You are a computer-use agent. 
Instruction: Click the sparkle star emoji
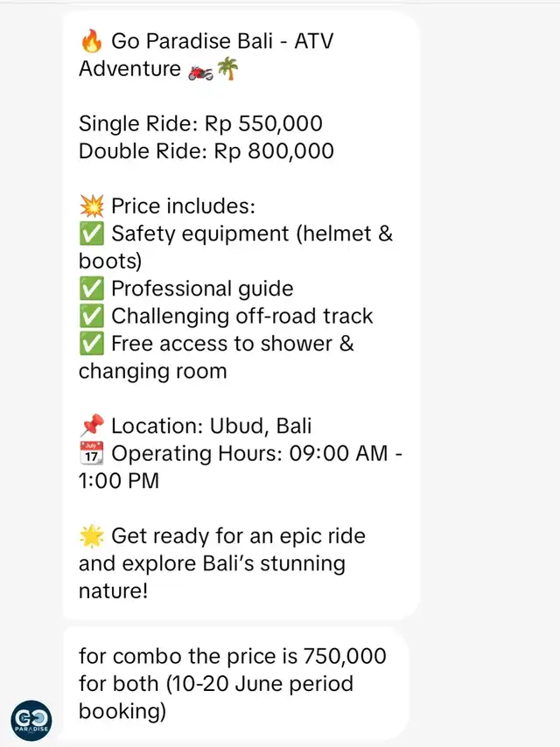tap(92, 536)
